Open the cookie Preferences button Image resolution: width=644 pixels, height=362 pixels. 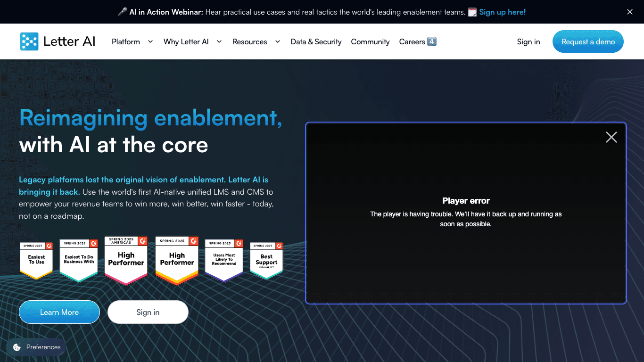pos(36,347)
